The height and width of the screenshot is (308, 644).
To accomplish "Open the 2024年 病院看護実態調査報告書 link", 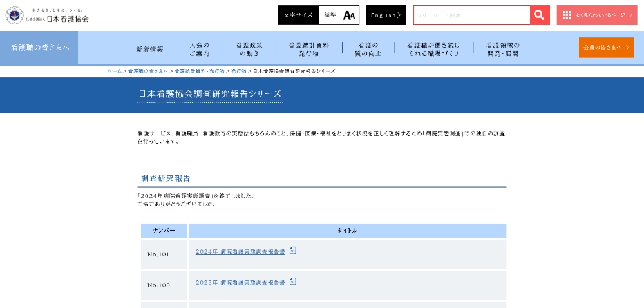I will click(x=240, y=252).
